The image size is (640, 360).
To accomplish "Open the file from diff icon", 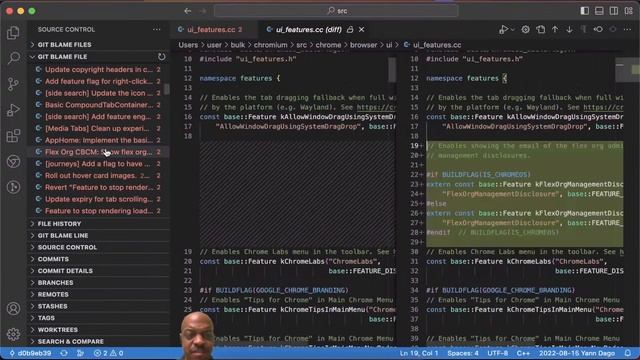I will coord(541,29).
